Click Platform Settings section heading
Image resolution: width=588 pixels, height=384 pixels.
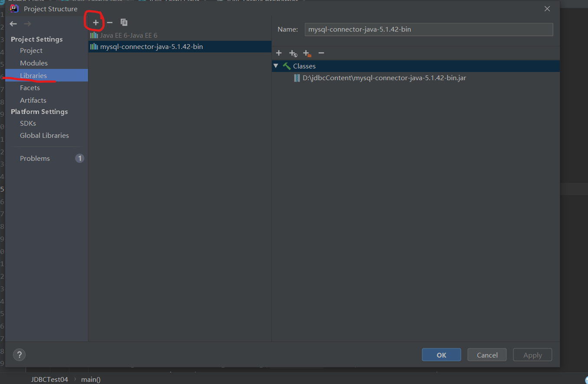coord(39,112)
